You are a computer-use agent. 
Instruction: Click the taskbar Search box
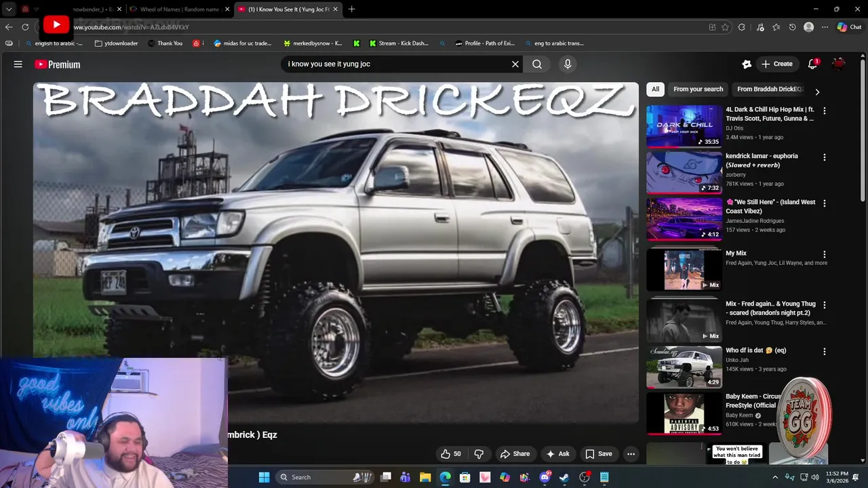(x=324, y=477)
